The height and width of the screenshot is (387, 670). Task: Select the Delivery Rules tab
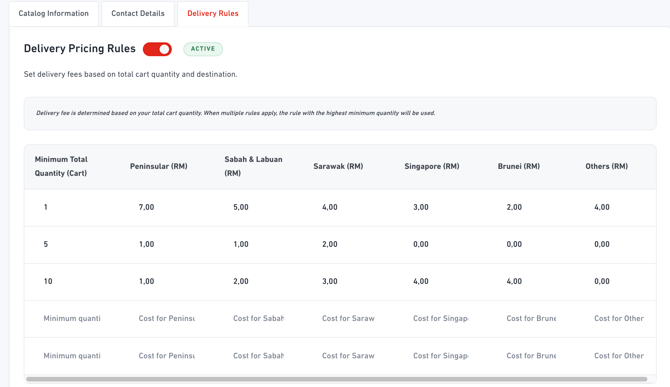point(213,14)
